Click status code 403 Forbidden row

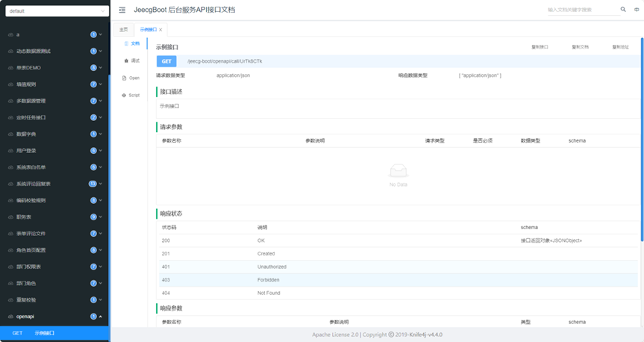(398, 280)
